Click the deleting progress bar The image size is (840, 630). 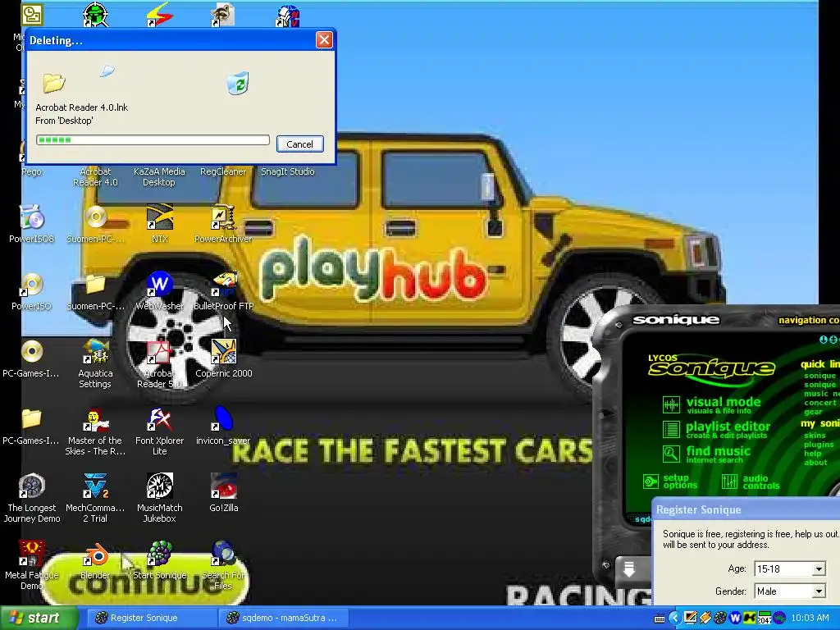point(153,139)
